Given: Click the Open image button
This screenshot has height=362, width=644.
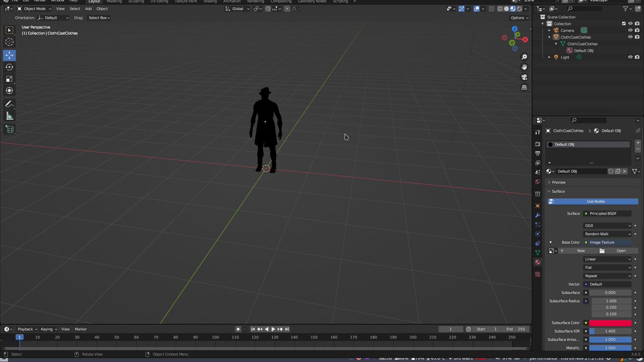Looking at the screenshot, I should pos(618,251).
